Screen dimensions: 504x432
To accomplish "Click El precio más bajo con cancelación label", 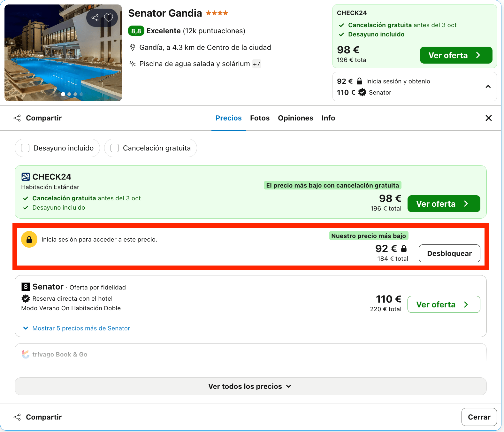I will (332, 185).
